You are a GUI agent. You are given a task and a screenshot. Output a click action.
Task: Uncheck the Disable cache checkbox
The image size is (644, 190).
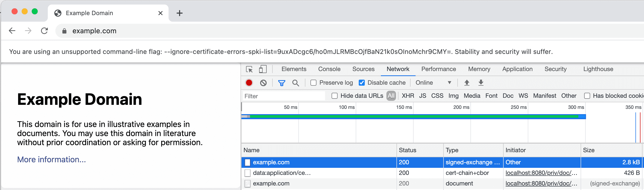tap(362, 83)
